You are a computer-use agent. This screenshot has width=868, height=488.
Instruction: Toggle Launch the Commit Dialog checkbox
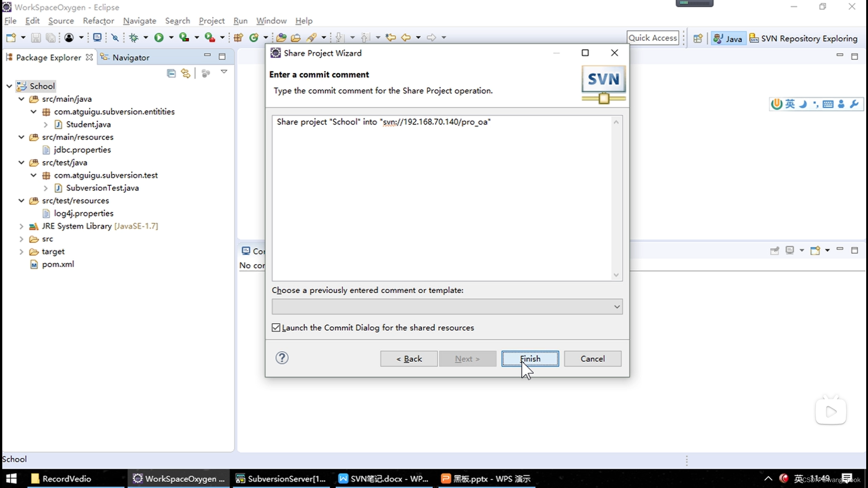point(276,327)
